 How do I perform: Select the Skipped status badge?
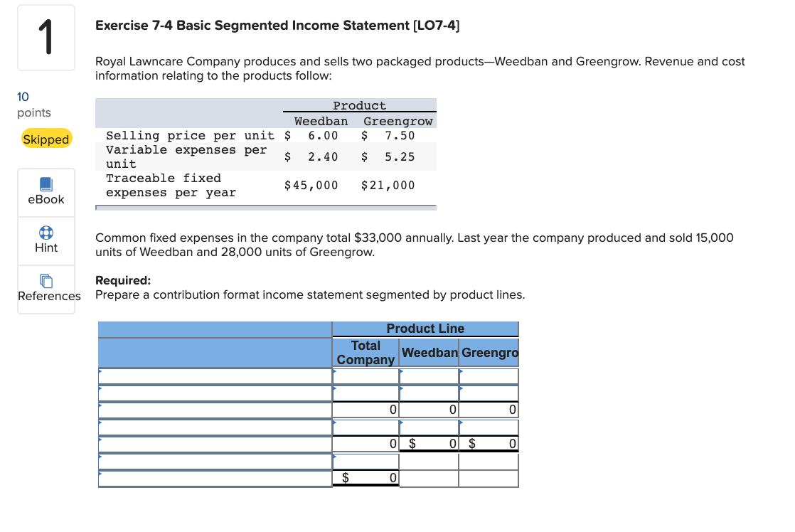[x=46, y=139]
